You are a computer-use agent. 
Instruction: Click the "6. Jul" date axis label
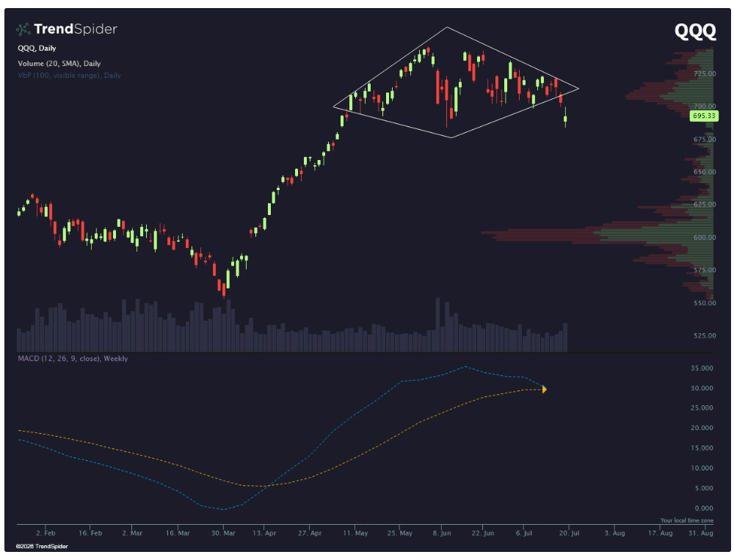[524, 534]
